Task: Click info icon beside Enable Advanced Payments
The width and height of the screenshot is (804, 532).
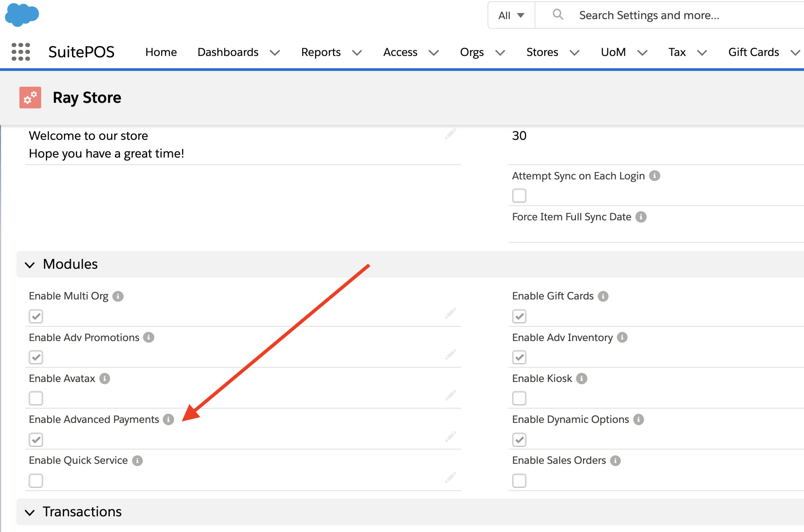Action: pos(168,419)
